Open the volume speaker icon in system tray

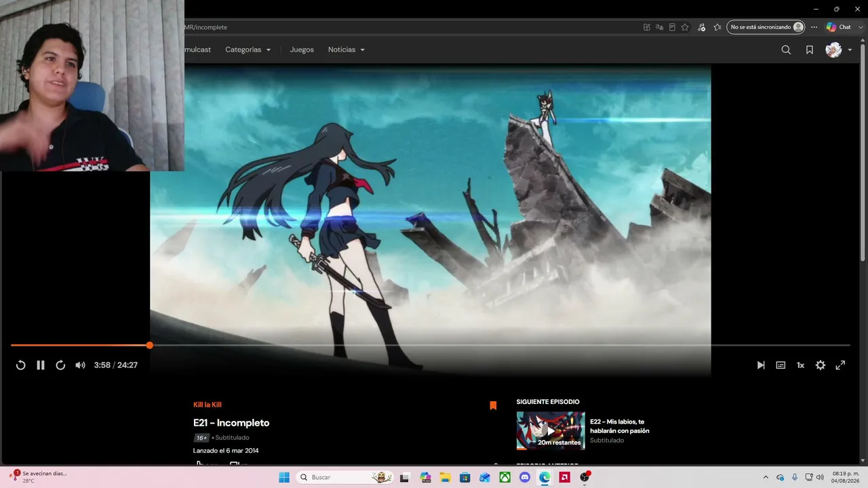coord(820,477)
